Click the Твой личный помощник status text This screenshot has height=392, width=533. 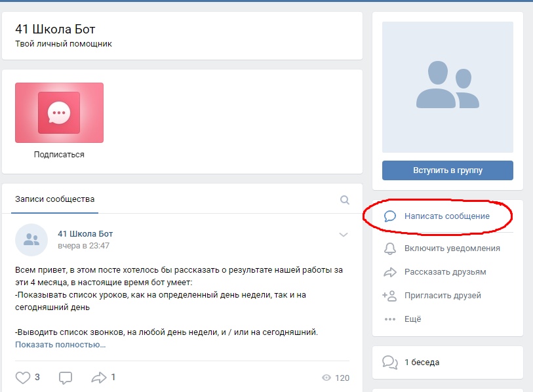point(64,44)
